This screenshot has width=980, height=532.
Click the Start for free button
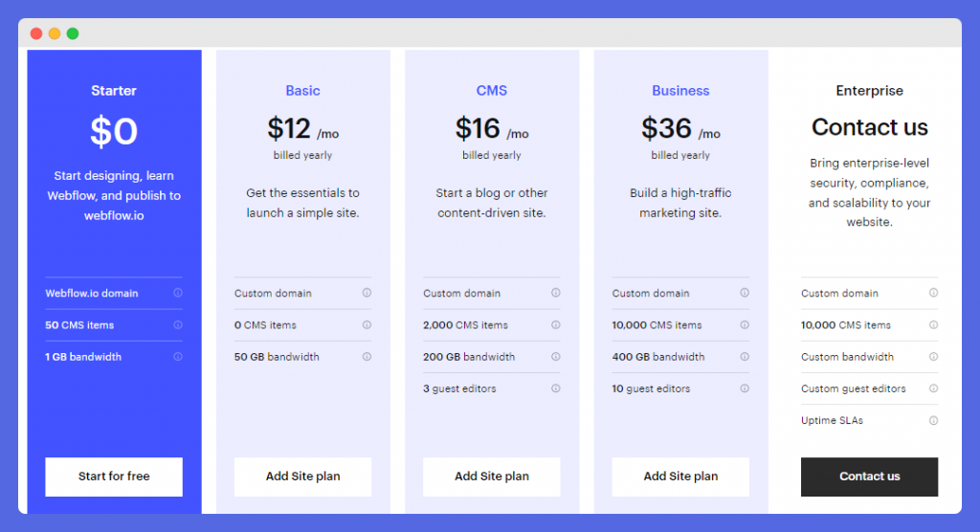(x=114, y=477)
